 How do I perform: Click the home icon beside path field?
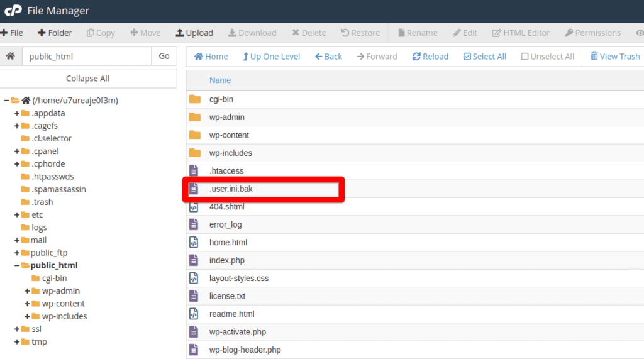click(x=10, y=56)
